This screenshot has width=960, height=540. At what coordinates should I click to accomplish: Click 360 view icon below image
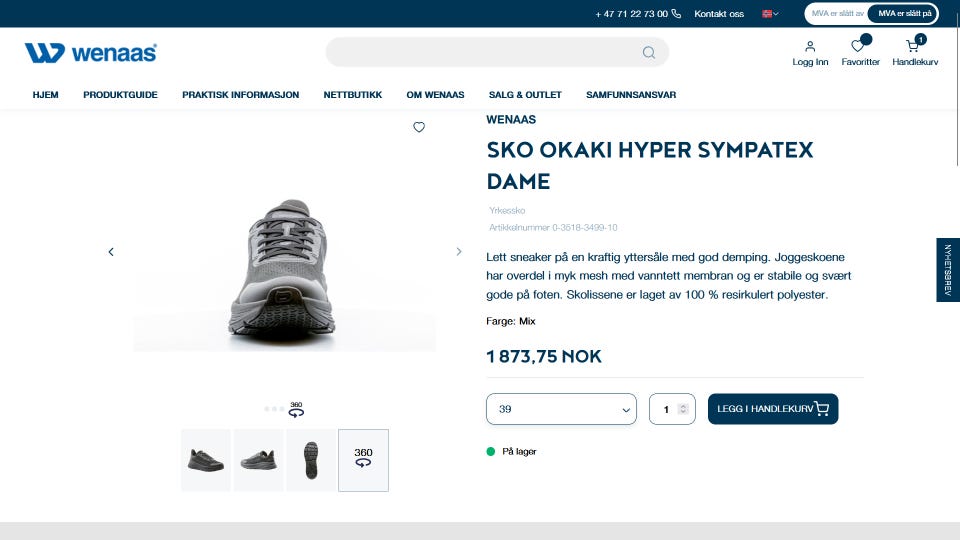pos(296,410)
